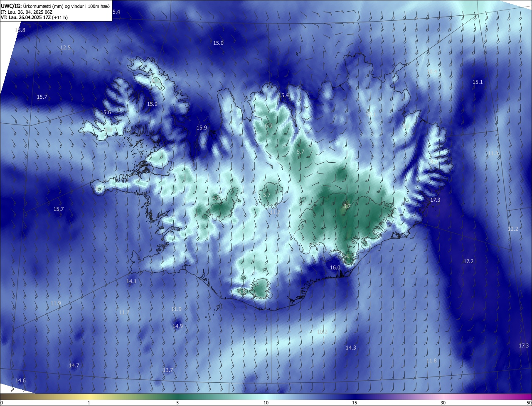The height and width of the screenshot is (406, 532).
Task: Click the 3.7 value over the glacier
Action: point(347,206)
